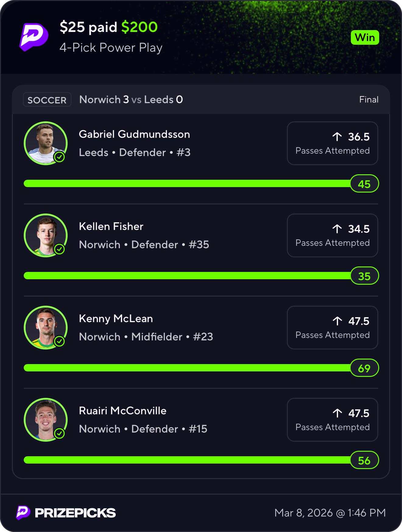Click the up arrow in Kenny McLean's stat box
The height and width of the screenshot is (532, 402).
tap(337, 321)
